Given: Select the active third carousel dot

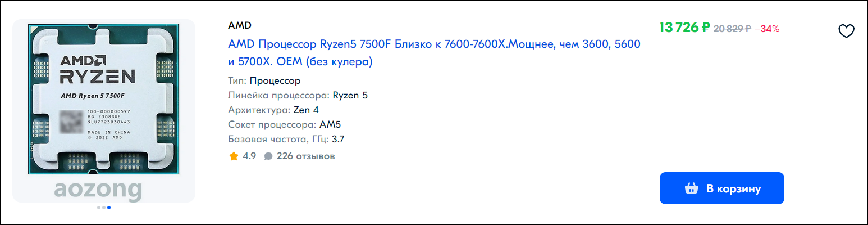Looking at the screenshot, I should (108, 208).
